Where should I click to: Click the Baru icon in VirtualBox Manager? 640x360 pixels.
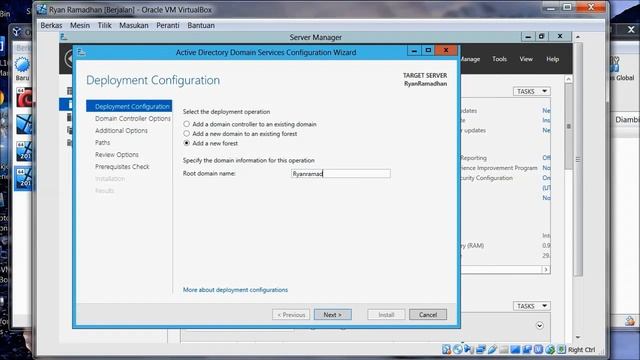click(x=22, y=69)
